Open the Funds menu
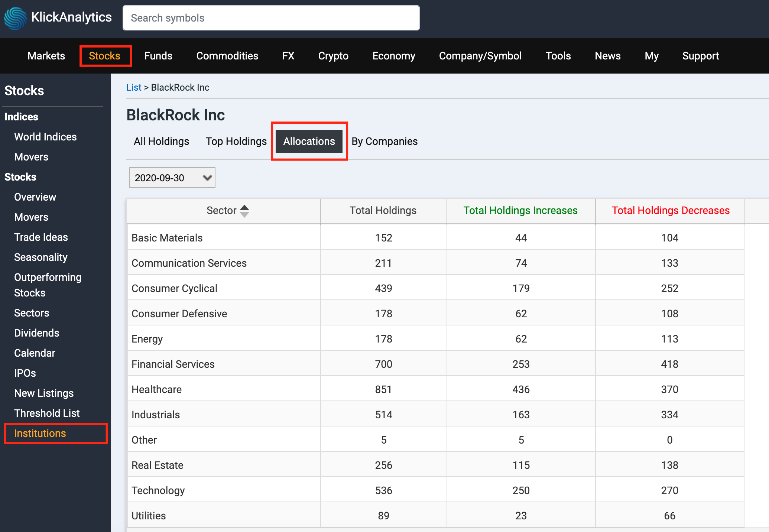Viewport: 769px width, 532px height. (158, 56)
